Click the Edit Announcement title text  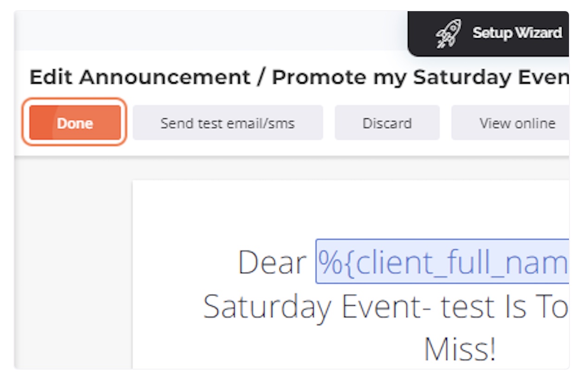[x=140, y=77]
